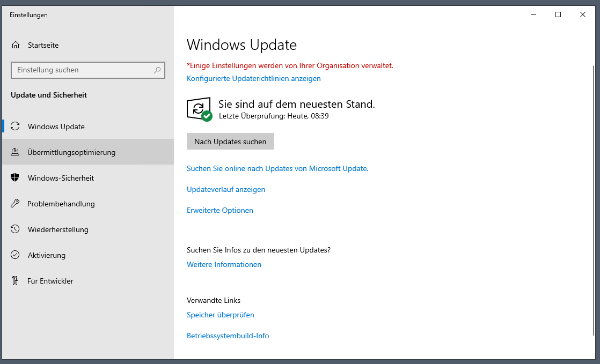600x364 pixels.
Task: Click the Update und Sicherheit heading
Action: pos(49,95)
